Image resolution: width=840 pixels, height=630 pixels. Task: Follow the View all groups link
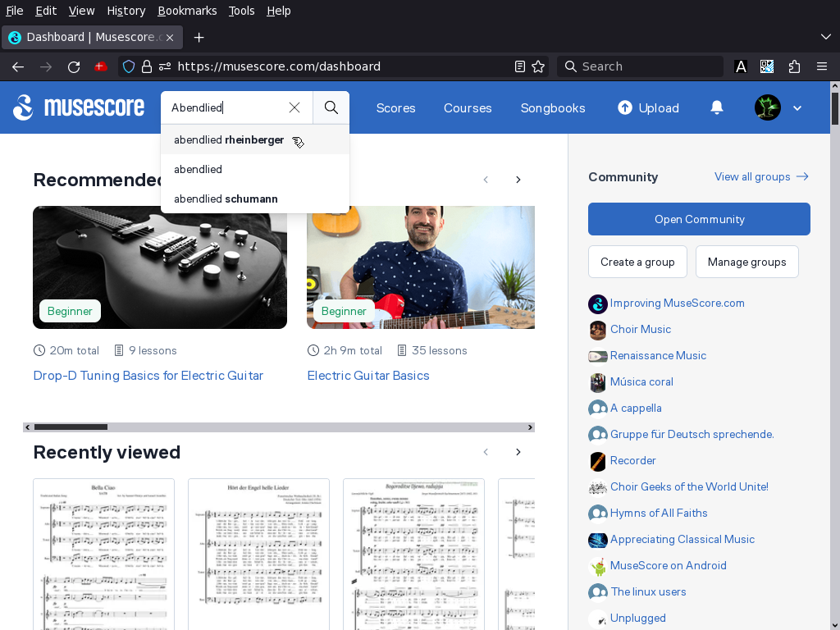(761, 177)
